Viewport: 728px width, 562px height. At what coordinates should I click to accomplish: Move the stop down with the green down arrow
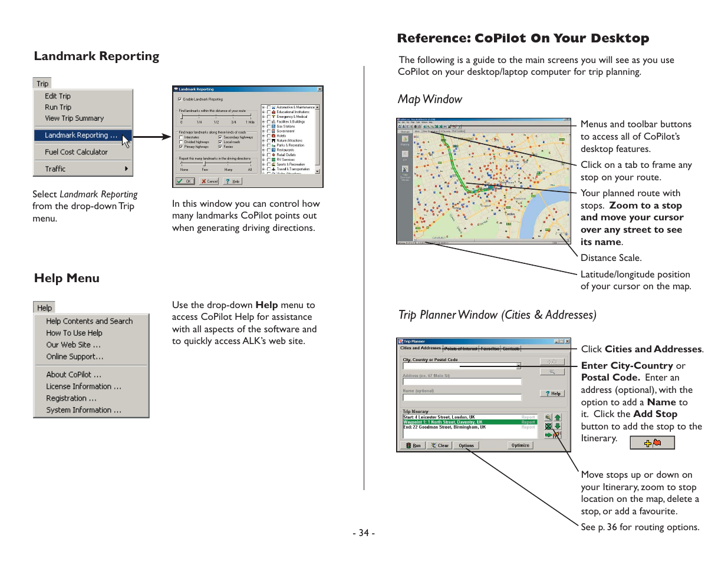[x=558, y=426]
